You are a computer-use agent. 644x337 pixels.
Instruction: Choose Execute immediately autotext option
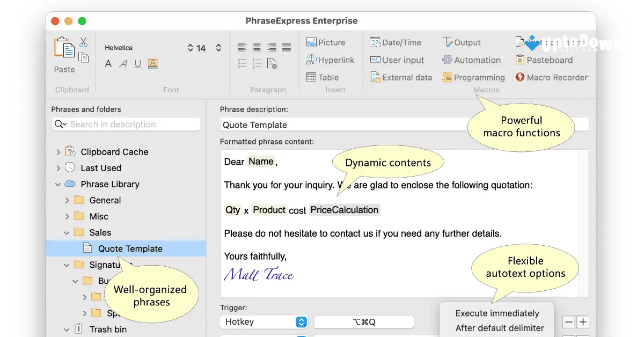click(496, 313)
